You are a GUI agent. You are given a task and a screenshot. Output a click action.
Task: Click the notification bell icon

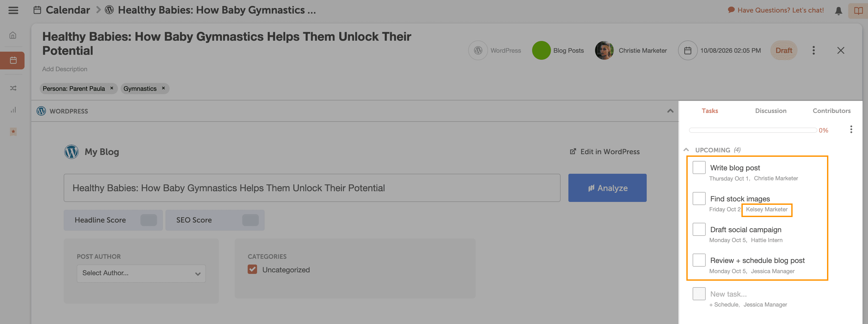(838, 11)
